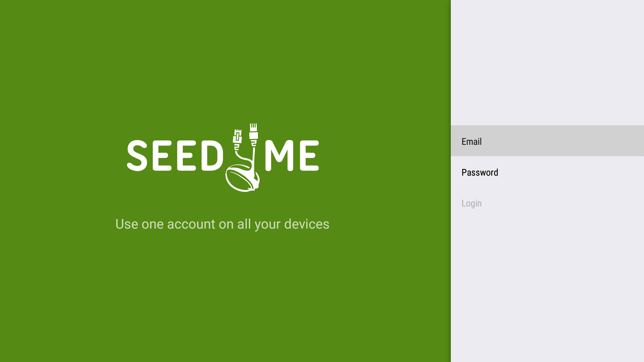Screen dimensions: 644x362
Task: Click the Password field label text
Action: [480, 172]
